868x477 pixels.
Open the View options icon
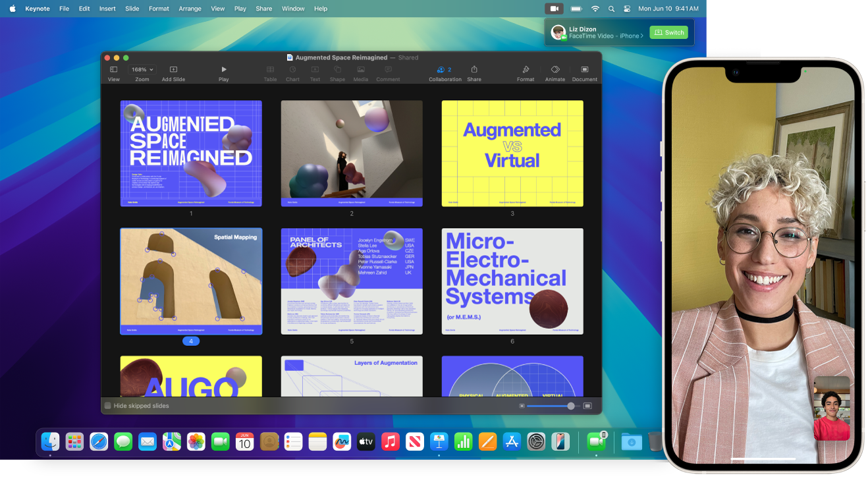pos(113,69)
